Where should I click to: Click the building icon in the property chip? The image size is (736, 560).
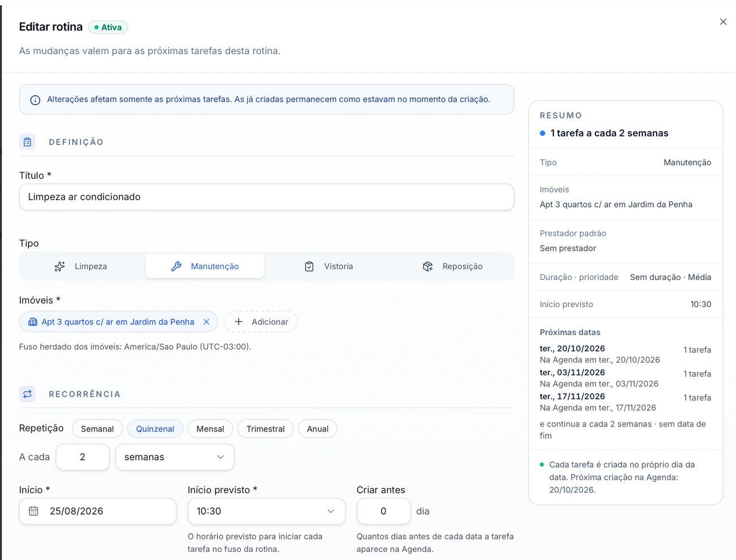click(33, 322)
